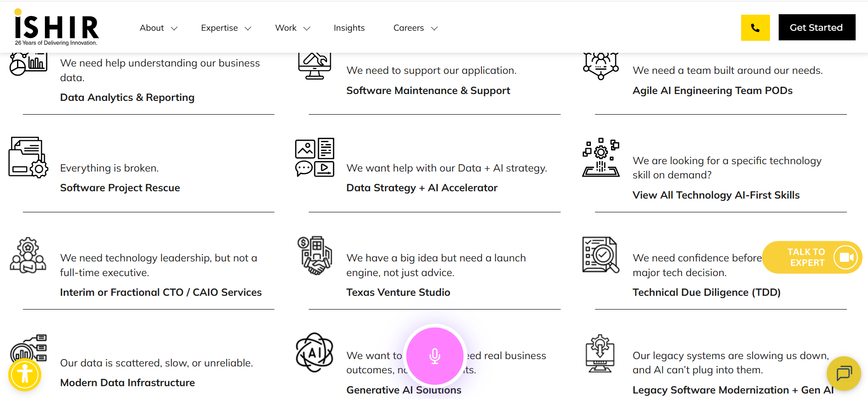Open the Data Analytics & Reporting link
The width and height of the screenshot is (868, 399).
tap(127, 97)
